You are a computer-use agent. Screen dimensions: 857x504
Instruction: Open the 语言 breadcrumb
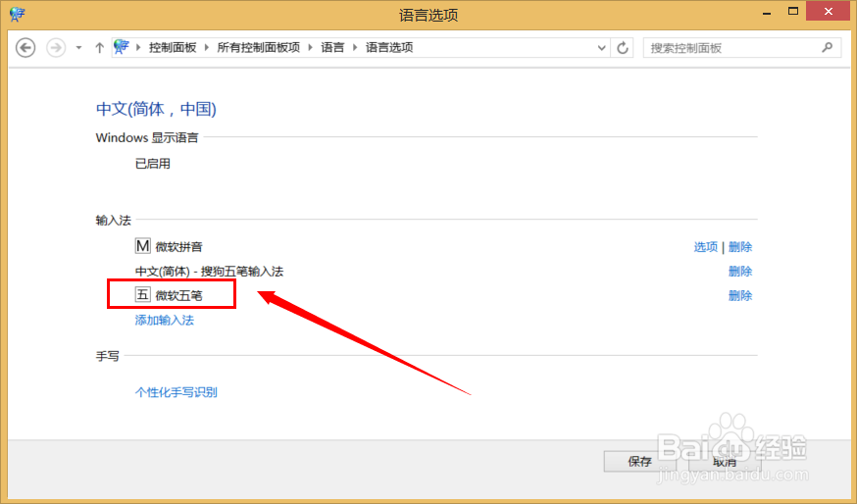(332, 48)
